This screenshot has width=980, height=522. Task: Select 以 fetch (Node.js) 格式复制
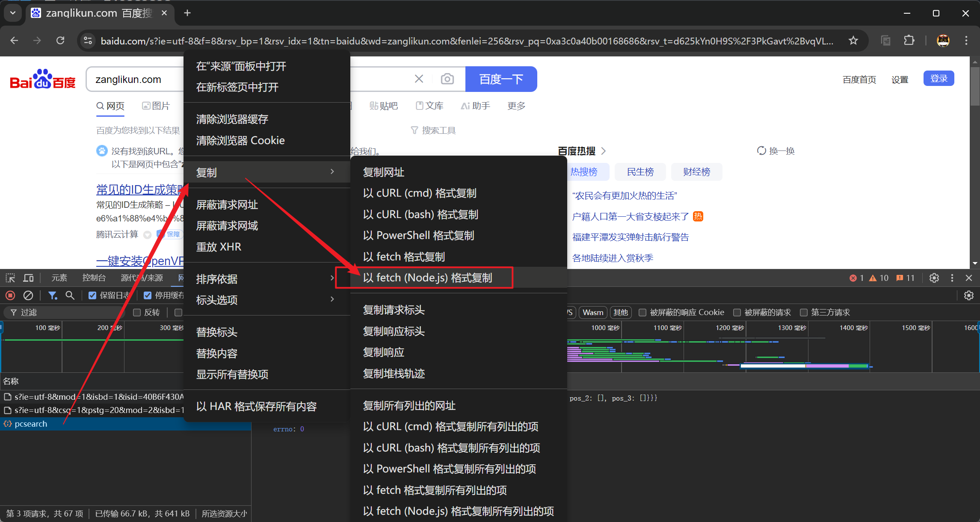[x=428, y=278]
